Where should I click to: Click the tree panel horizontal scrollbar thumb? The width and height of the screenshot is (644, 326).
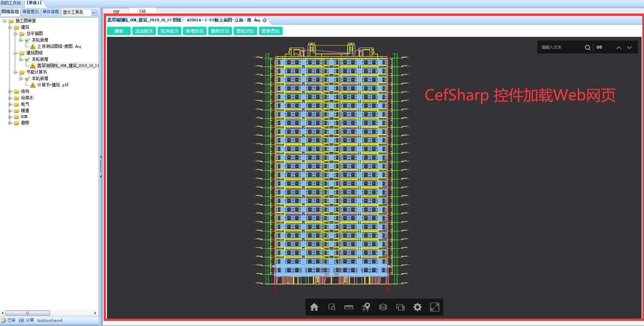click(x=28, y=313)
